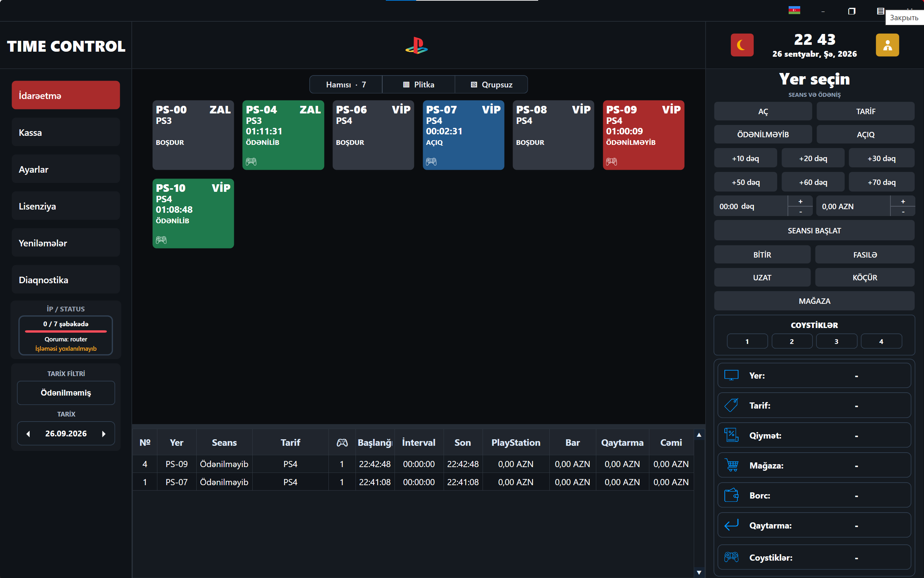Go to the previous date in the date filter
Image resolution: width=924 pixels, height=578 pixels.
point(28,434)
